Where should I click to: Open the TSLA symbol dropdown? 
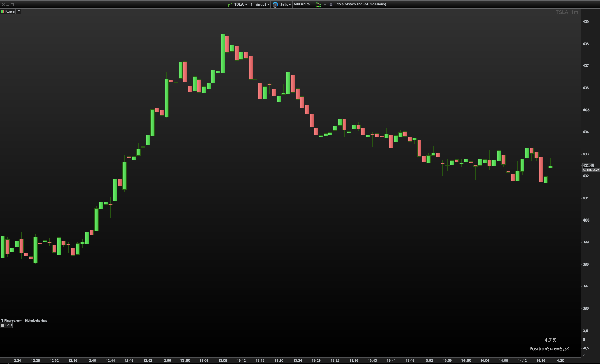point(241,4)
